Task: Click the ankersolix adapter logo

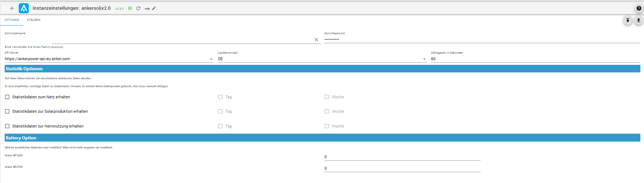Action: [x=24, y=8]
